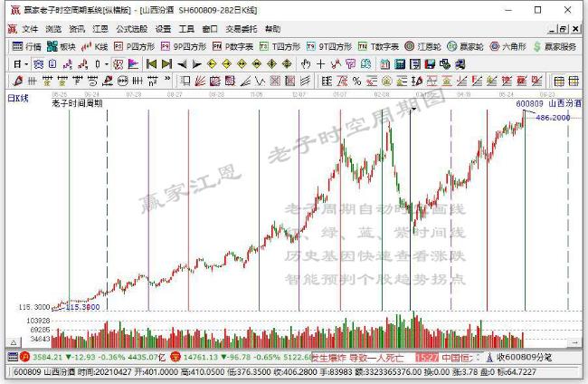Viewport: 588px width, 384px height.
Task: Click the 600809 山西汾酒 stock label
Action: coord(548,103)
